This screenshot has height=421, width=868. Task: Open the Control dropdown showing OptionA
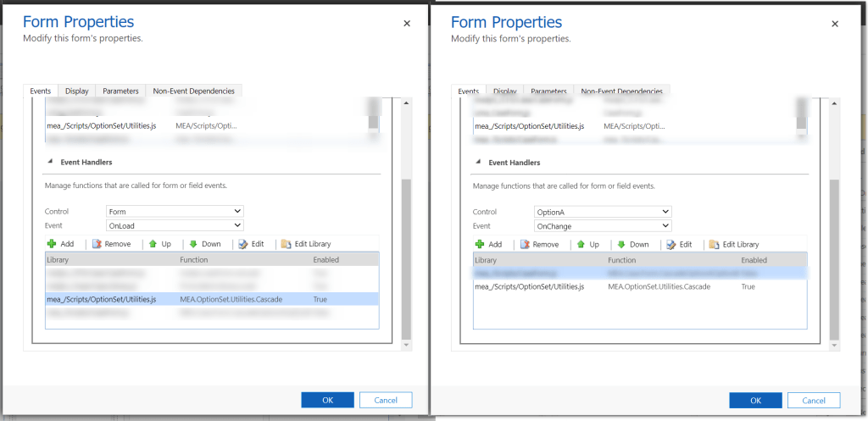pyautogui.click(x=603, y=212)
